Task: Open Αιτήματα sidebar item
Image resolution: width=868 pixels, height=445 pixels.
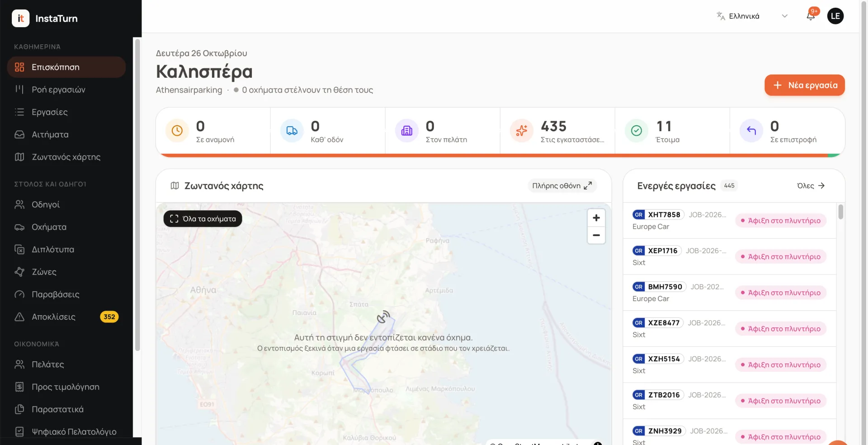Action: 66,134
